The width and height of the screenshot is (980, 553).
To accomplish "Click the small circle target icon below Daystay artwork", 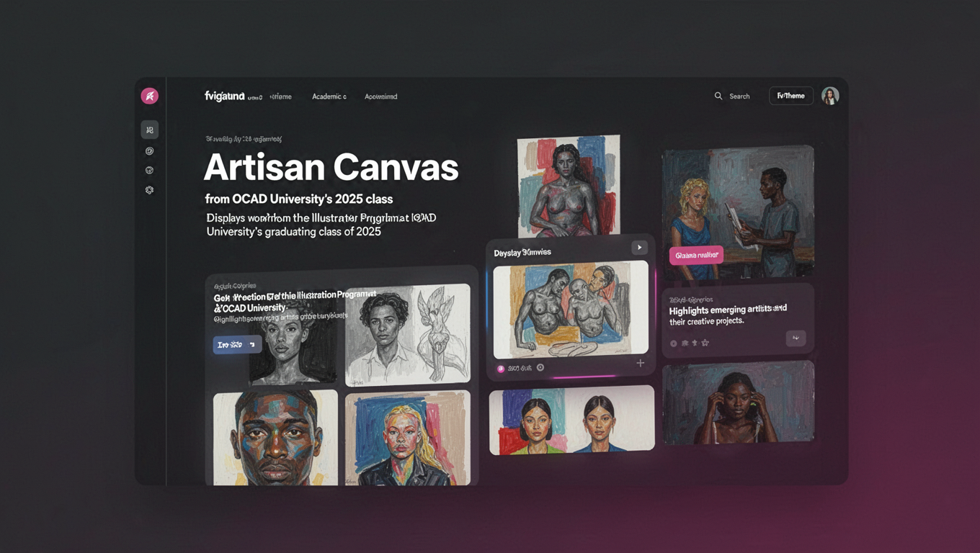I will [x=540, y=367].
